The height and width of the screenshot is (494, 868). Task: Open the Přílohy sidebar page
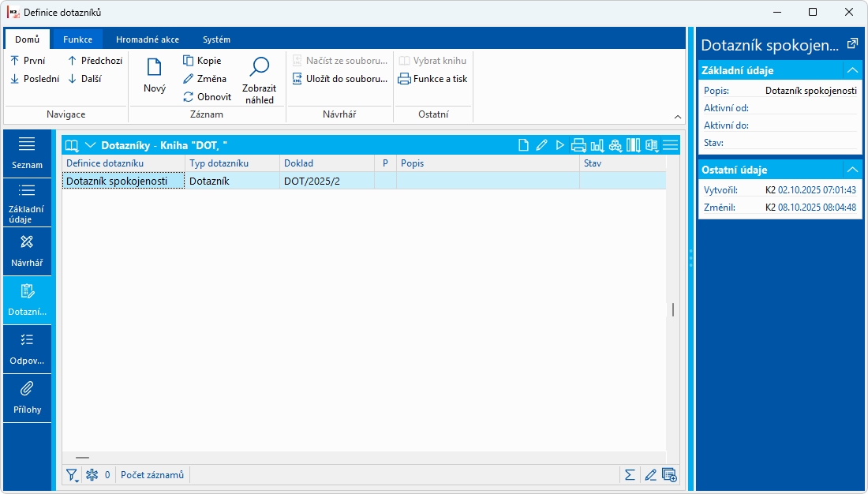point(27,399)
